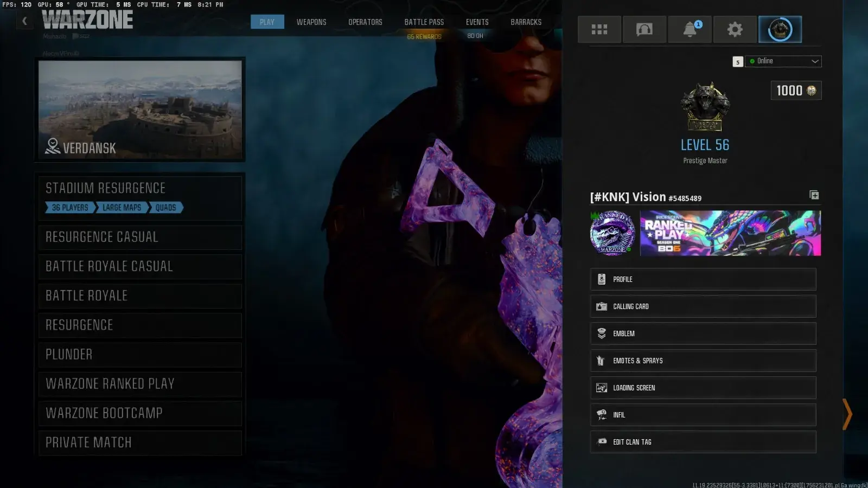Click the ranked play emblem icon

pyautogui.click(x=612, y=233)
